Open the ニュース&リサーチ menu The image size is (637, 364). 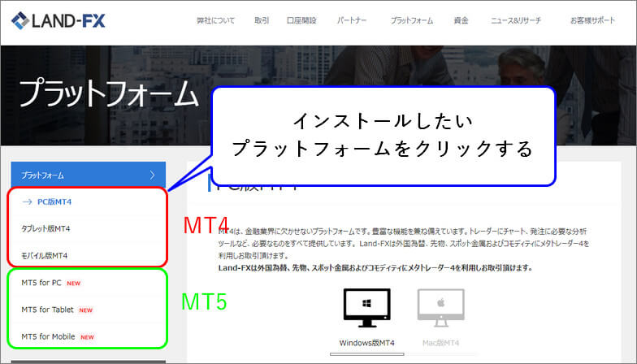pos(516,20)
